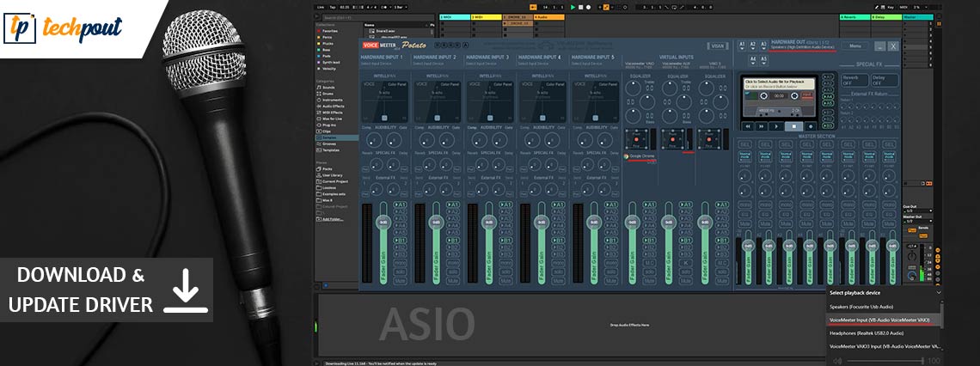Click the cassette recorder Record button
The width and height of the screenshot is (980, 366).
tap(810, 125)
